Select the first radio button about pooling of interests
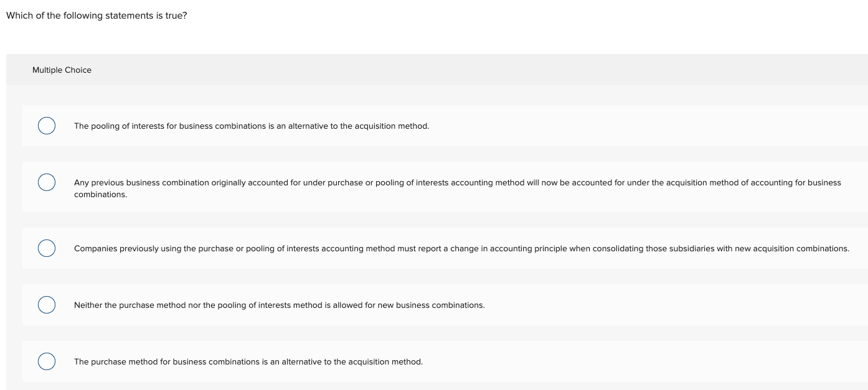 click(47, 126)
